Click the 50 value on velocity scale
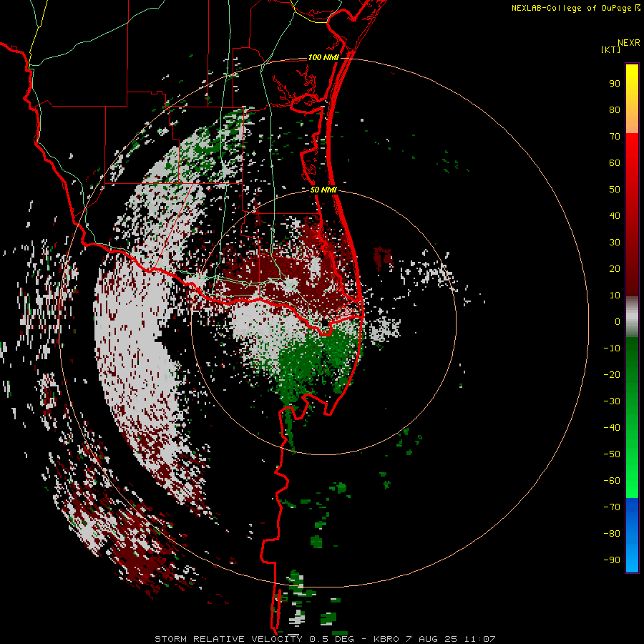Viewport: 644px width, 644px height. point(615,190)
